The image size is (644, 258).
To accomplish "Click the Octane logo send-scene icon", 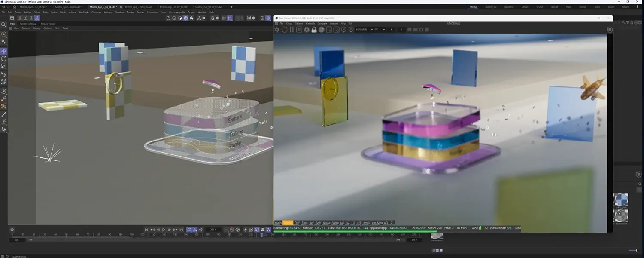I will pyautogui.click(x=277, y=30).
